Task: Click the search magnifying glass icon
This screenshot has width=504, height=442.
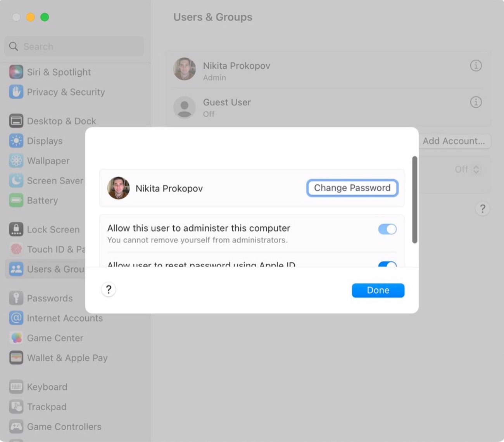Action: [x=14, y=46]
